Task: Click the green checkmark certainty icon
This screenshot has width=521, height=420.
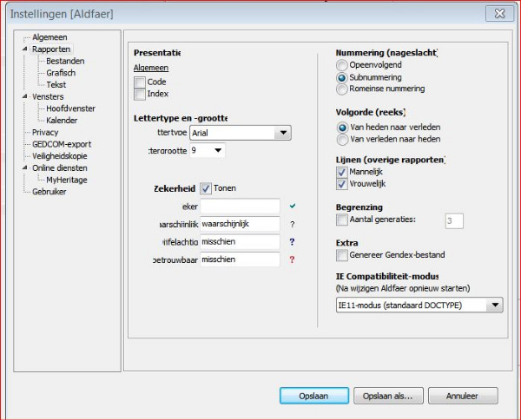Action: click(293, 206)
